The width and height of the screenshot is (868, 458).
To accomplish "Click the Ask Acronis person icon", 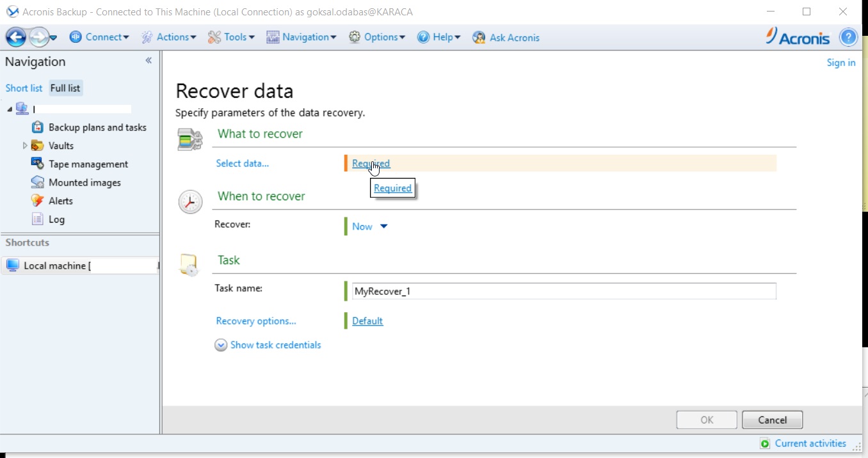I will pos(479,37).
